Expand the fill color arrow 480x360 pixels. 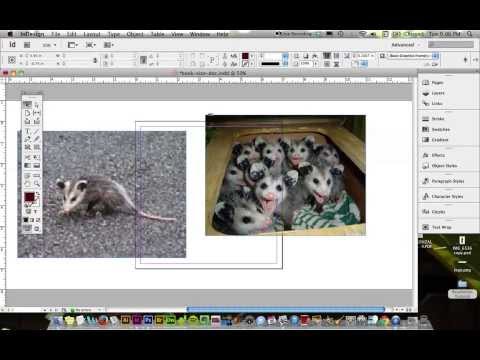[x=252, y=56]
